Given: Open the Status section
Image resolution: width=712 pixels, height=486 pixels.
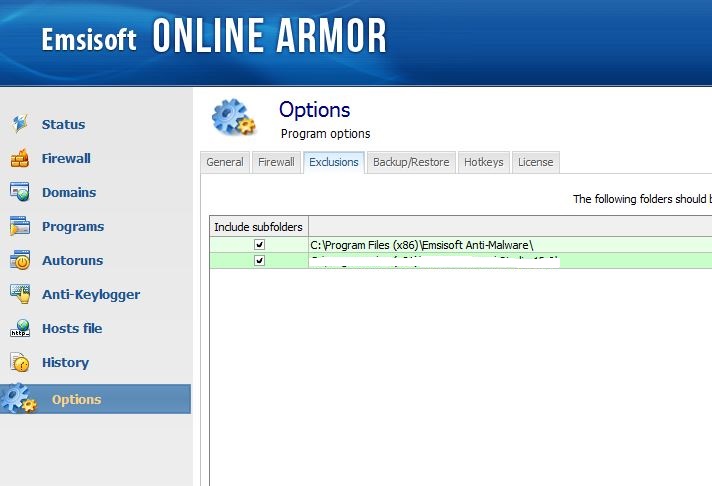Looking at the screenshot, I should (x=64, y=124).
